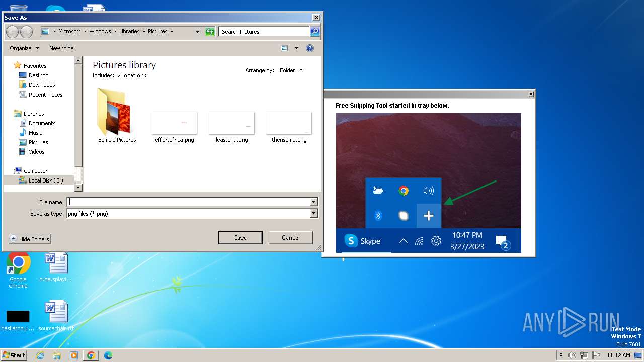Click Libraries in the address breadcrumb
Image resolution: width=644 pixels, height=362 pixels.
click(129, 31)
